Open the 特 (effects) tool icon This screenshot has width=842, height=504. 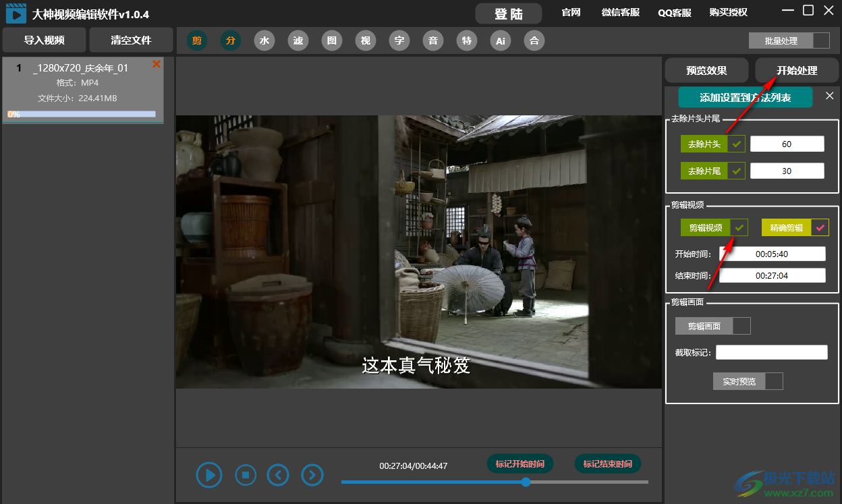click(467, 40)
